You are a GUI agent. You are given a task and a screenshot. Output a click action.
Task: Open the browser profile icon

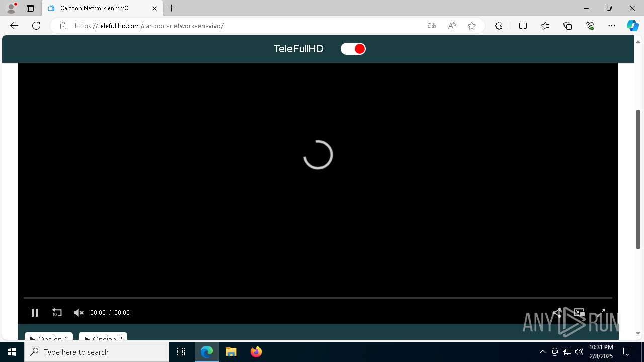tap(11, 8)
